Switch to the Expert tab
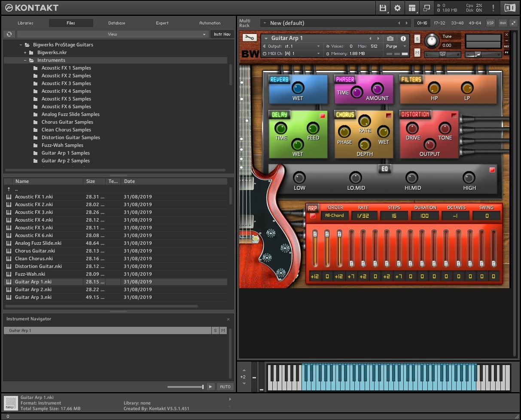 [x=162, y=23]
